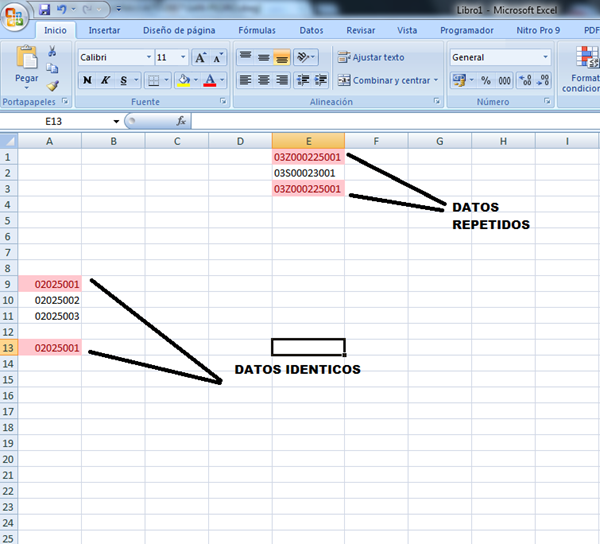Click the Select All corner button
The height and width of the screenshot is (544, 600).
[8, 141]
